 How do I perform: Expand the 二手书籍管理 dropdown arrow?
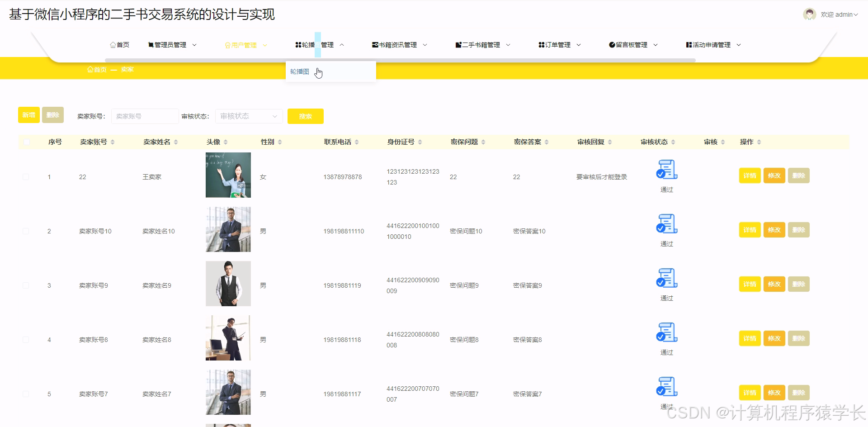click(509, 45)
